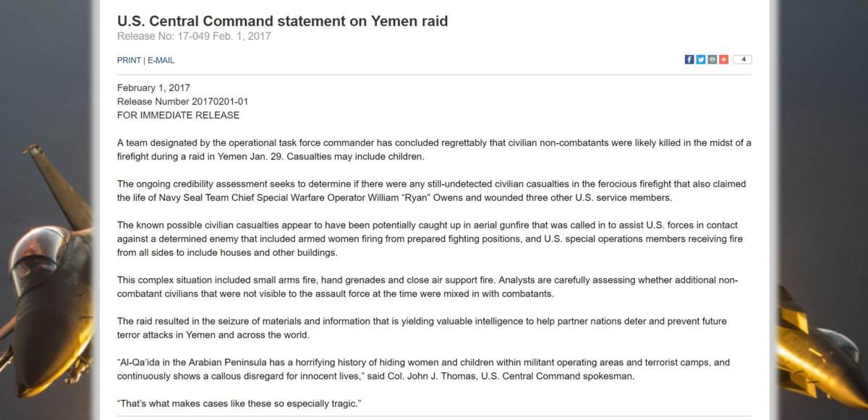This screenshot has height=420, width=868.
Task: Share the statement on Facebook
Action: click(689, 60)
